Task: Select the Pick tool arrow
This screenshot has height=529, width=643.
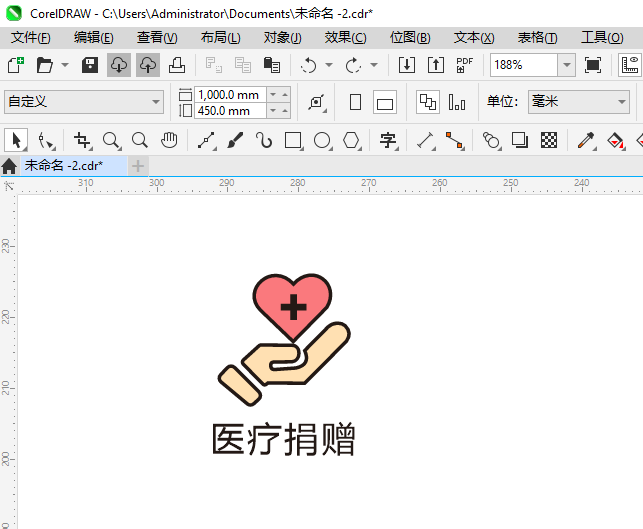Action: pyautogui.click(x=16, y=141)
